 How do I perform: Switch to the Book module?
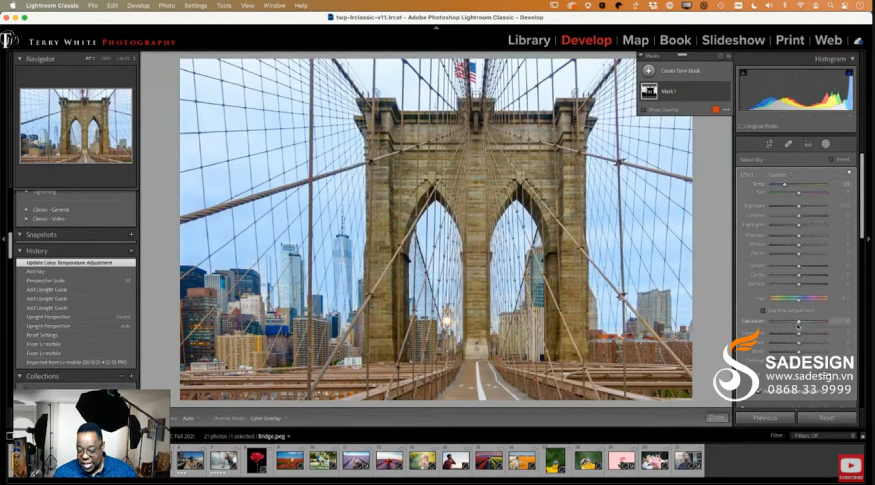click(x=675, y=40)
